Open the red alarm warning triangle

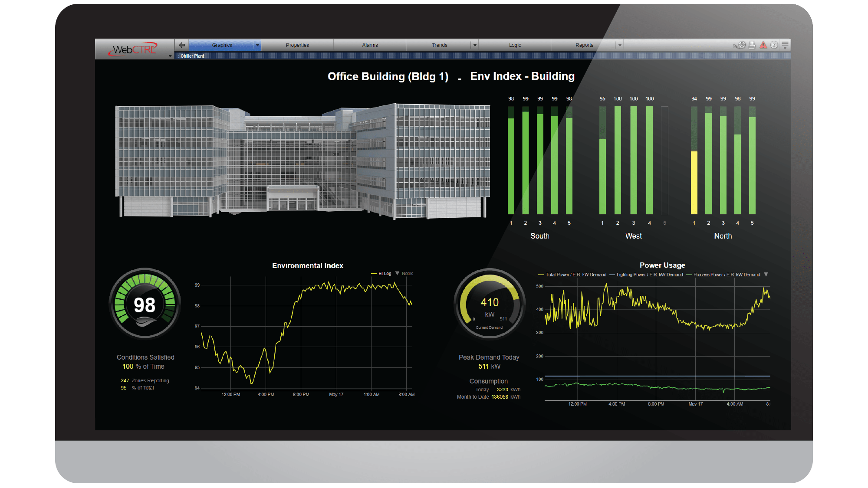pos(763,45)
